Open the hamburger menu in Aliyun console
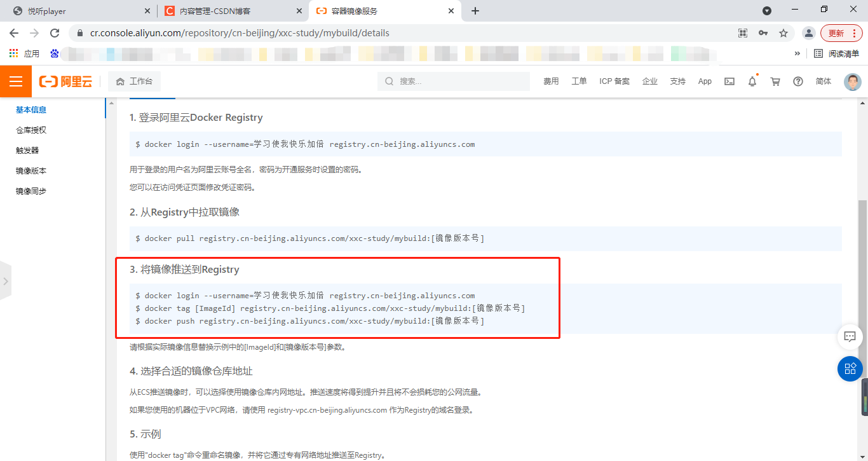Screen dimensions: 868x461 16,81
